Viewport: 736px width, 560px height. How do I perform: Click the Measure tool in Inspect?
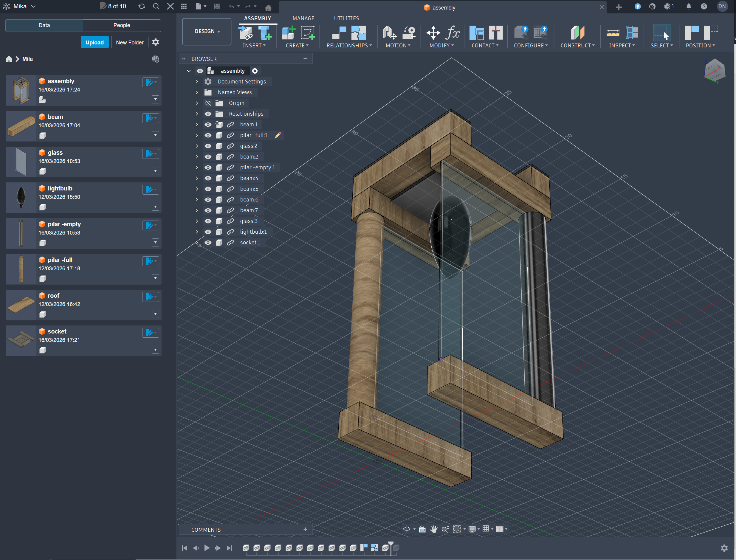click(612, 33)
